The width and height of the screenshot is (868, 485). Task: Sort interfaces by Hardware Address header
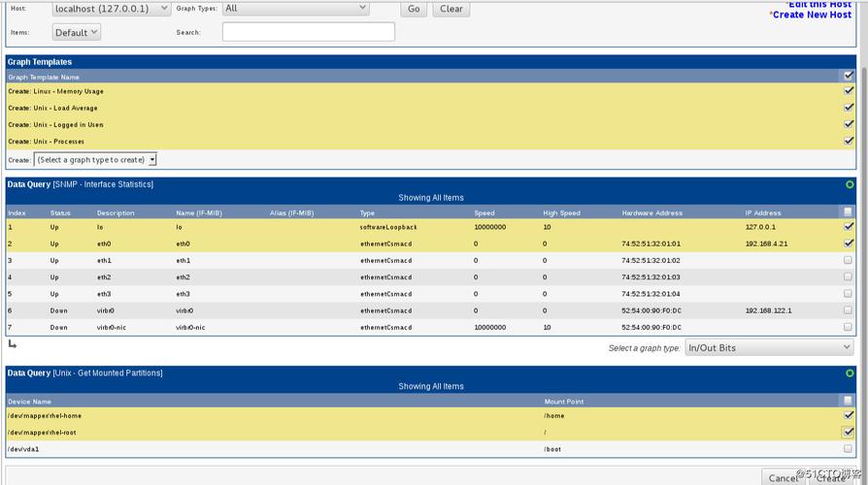pyautogui.click(x=652, y=212)
